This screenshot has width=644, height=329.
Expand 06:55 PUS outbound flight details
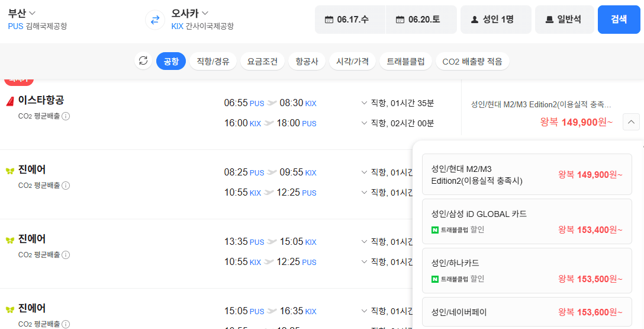(x=364, y=103)
